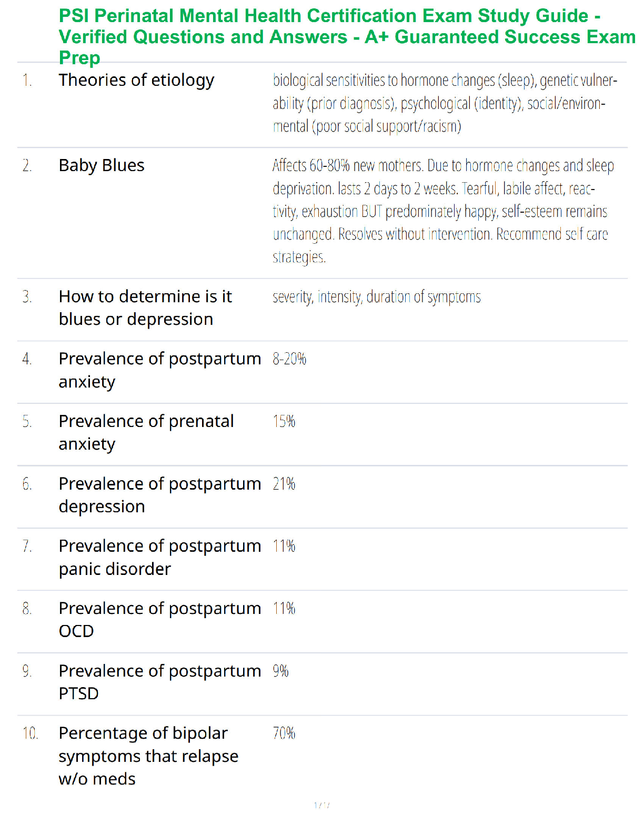
Task: Select the term 'Theories of etiology'
Action: point(136,81)
